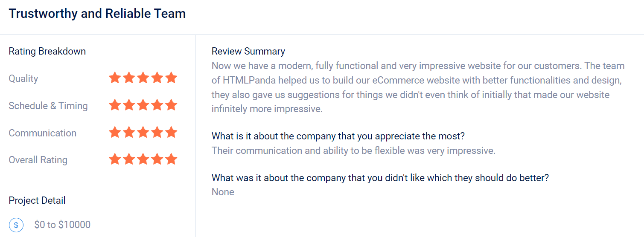Viewport: 644px width, 237px height.
Task: Click the Review Summary heading
Action: (x=248, y=51)
